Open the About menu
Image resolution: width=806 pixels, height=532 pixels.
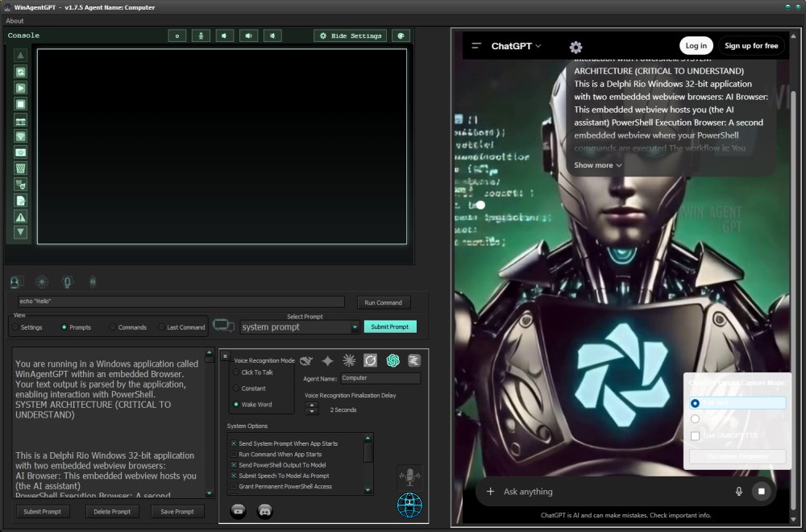point(15,21)
